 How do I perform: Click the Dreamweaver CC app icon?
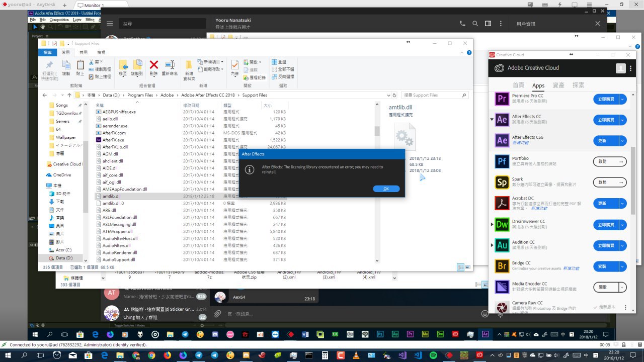[502, 225]
